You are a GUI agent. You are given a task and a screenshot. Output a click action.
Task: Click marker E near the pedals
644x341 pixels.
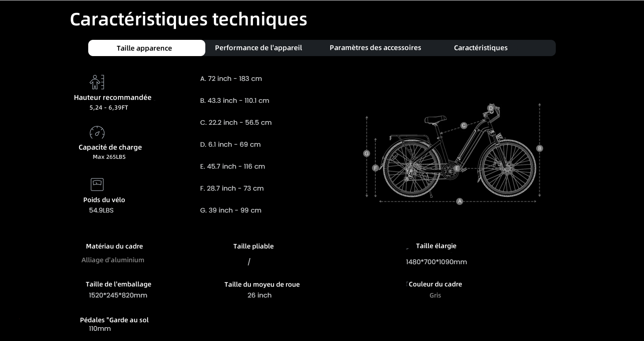point(457,168)
